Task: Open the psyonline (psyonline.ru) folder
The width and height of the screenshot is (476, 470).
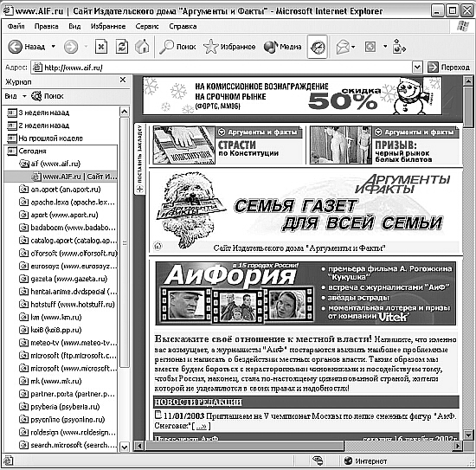Action: tap(62, 420)
